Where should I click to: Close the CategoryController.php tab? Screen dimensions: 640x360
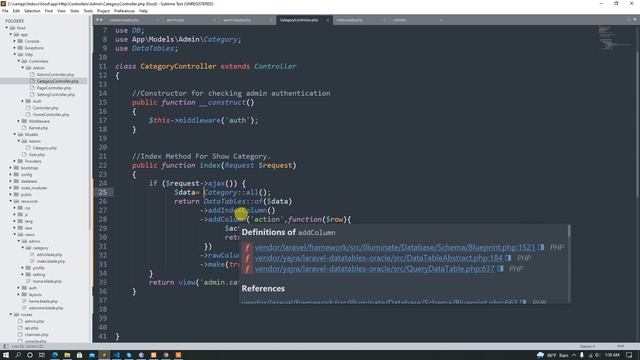point(327,20)
